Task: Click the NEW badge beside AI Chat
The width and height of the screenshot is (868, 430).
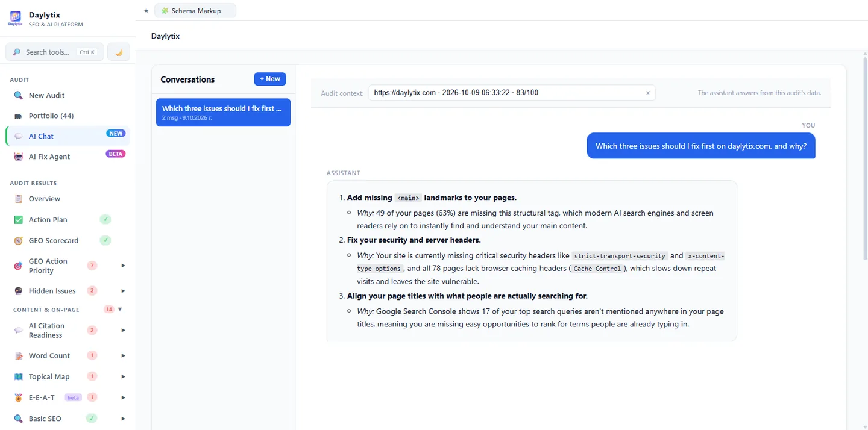Action: point(116,134)
